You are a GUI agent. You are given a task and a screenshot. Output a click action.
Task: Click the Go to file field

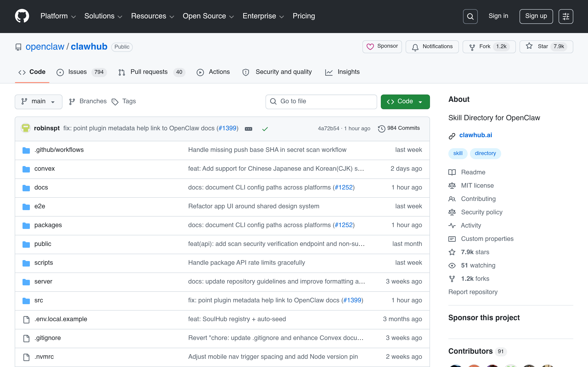point(321,101)
